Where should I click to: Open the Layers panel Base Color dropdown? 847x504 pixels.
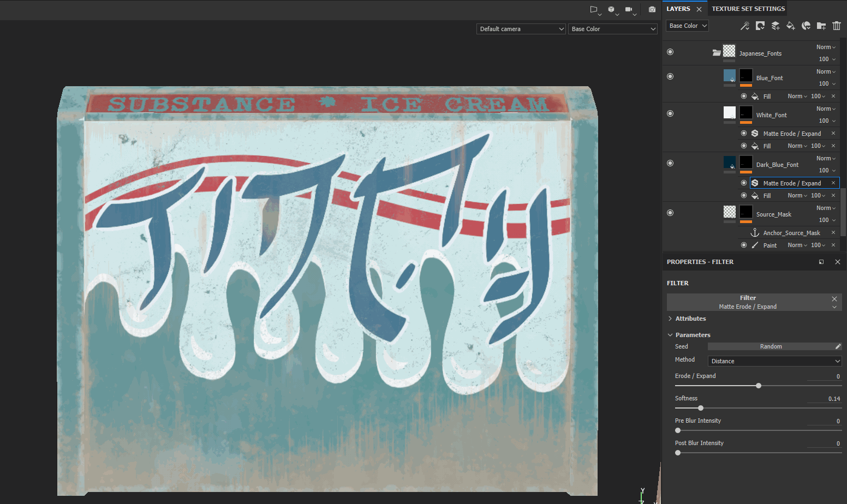[x=688, y=26]
